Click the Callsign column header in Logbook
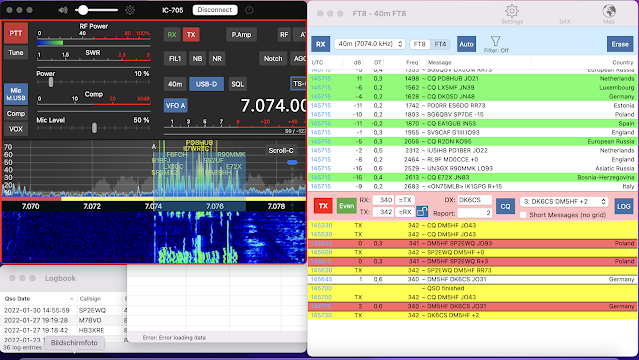 click(90, 299)
